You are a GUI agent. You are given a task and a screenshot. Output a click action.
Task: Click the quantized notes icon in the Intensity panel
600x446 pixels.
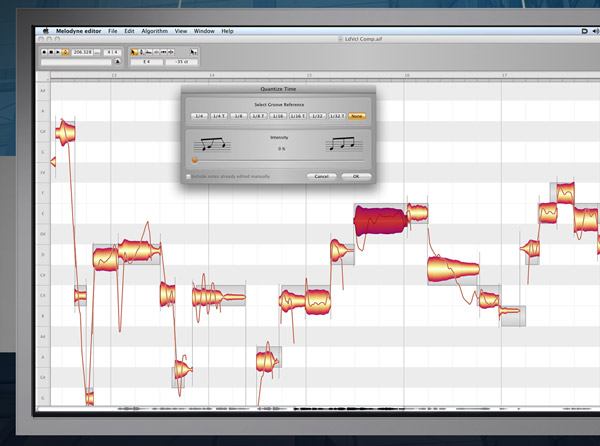pyautogui.click(x=344, y=145)
